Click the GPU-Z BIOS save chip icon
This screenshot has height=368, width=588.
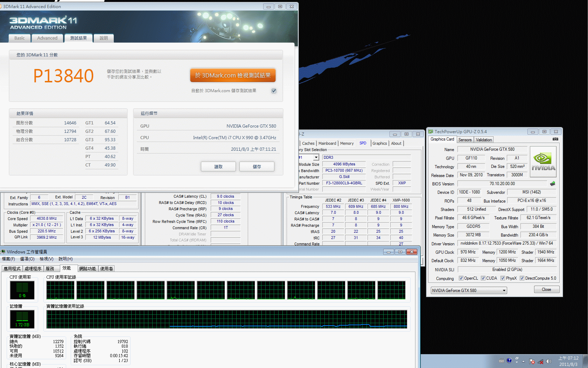(x=553, y=184)
